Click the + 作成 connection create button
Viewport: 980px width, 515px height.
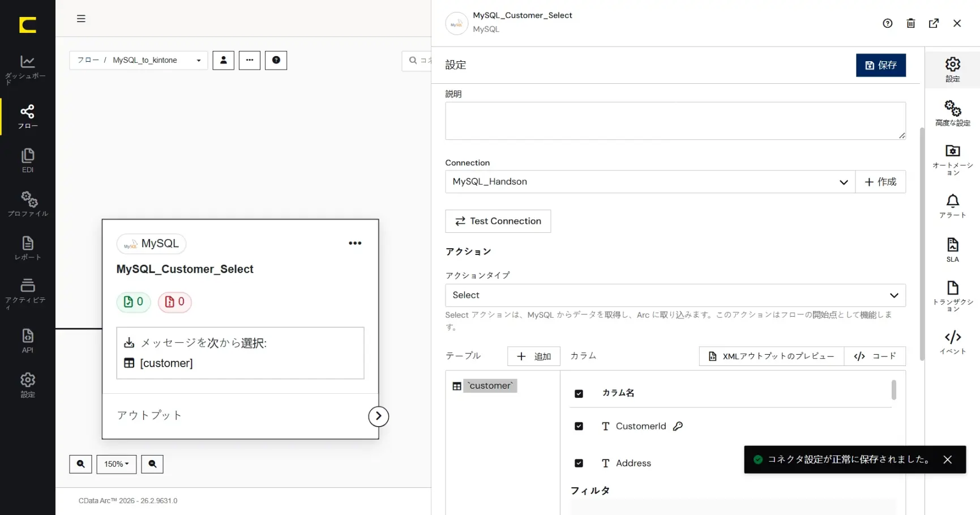coord(880,182)
